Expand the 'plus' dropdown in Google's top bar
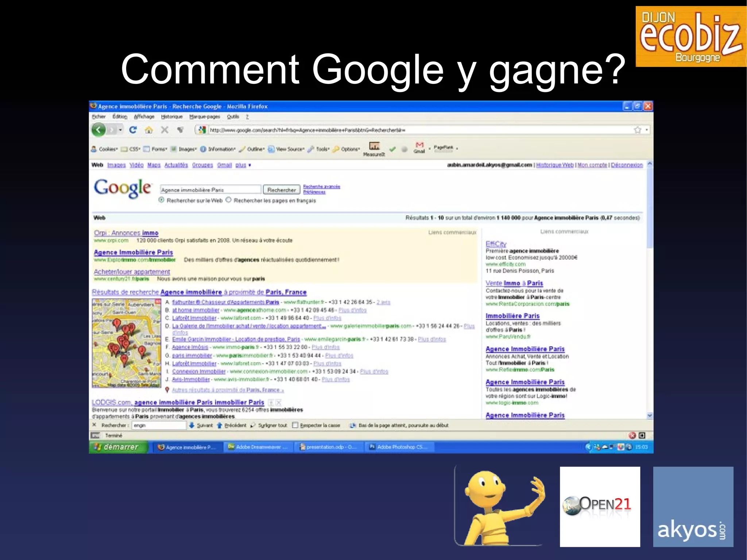This screenshot has width=747, height=560. coord(243,165)
